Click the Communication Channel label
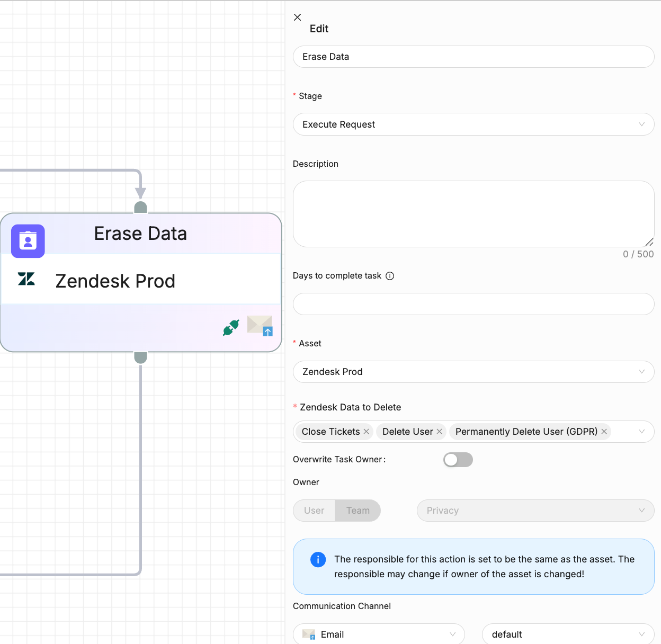661x644 pixels. click(x=342, y=606)
